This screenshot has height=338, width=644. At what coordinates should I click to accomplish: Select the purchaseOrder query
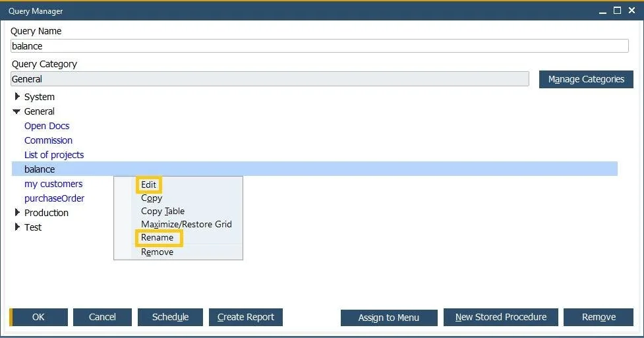tap(54, 198)
